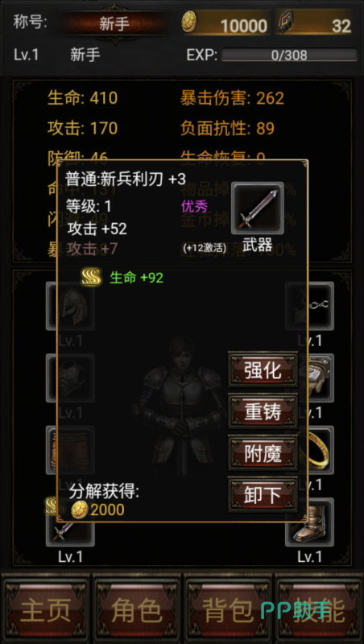Click the EXP progress bar
Image resolution: width=364 pixels, height=644 pixels.
(x=289, y=55)
